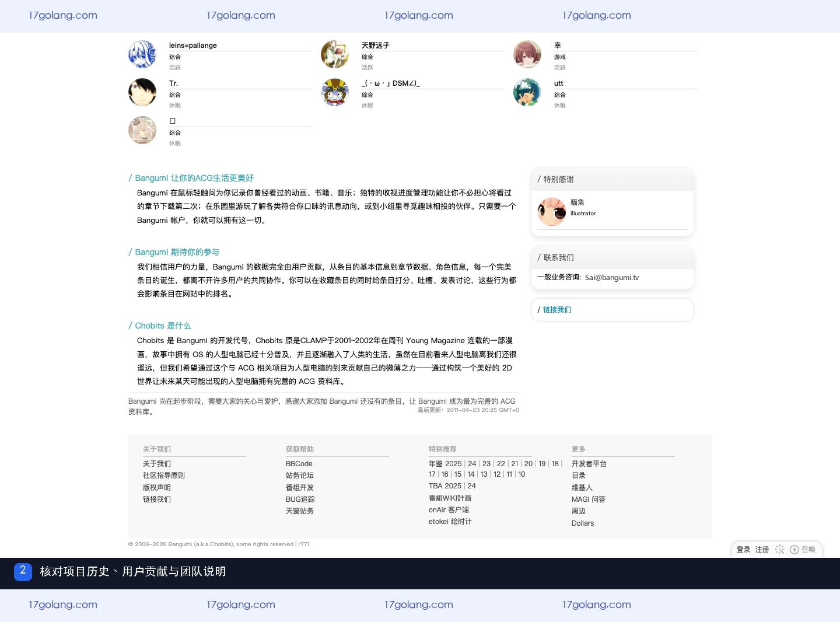Viewport: 840px width, 622px height.
Task: Open the 注册 register link
Action: pyautogui.click(x=762, y=550)
